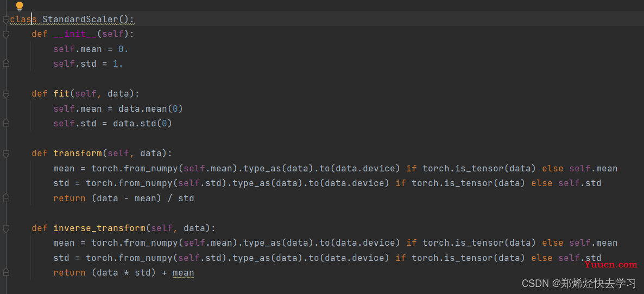644x294 pixels.
Task: Collapse the __init__ method in gutter
Action: point(6,34)
